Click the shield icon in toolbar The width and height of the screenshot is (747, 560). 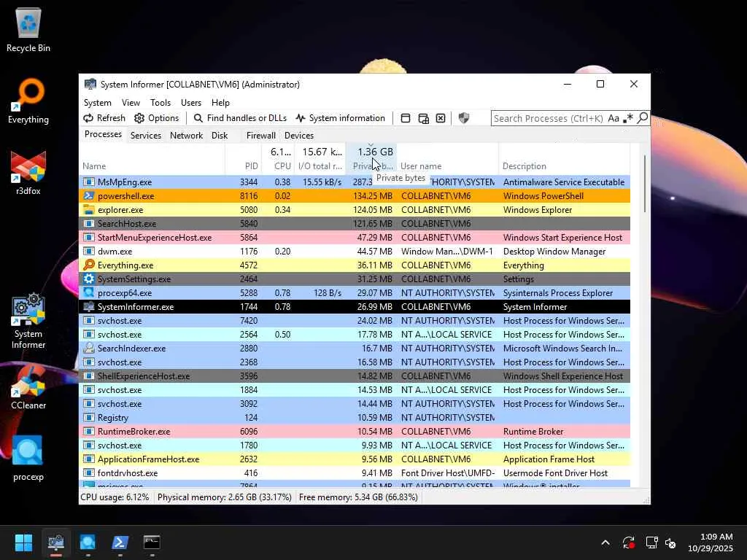(x=463, y=117)
